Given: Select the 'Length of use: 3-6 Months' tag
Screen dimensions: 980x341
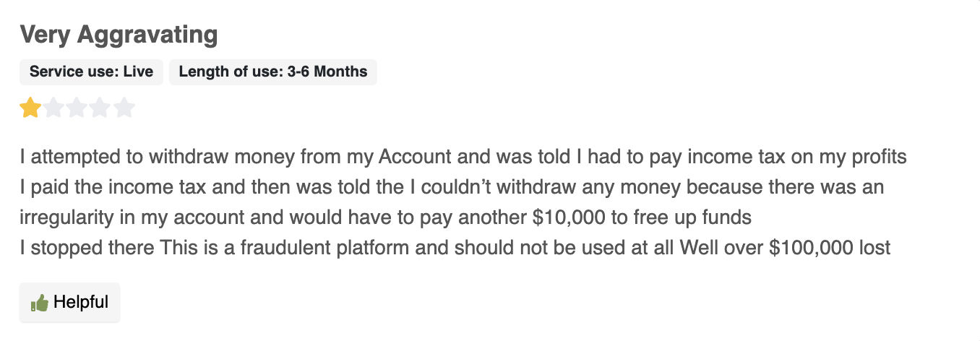Looking at the screenshot, I should [x=273, y=72].
